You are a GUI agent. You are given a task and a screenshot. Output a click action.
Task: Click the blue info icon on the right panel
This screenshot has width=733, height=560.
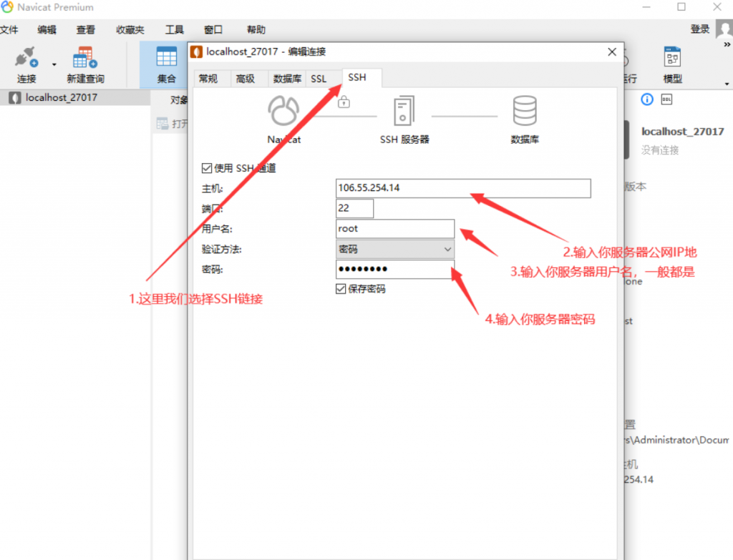coord(646,100)
